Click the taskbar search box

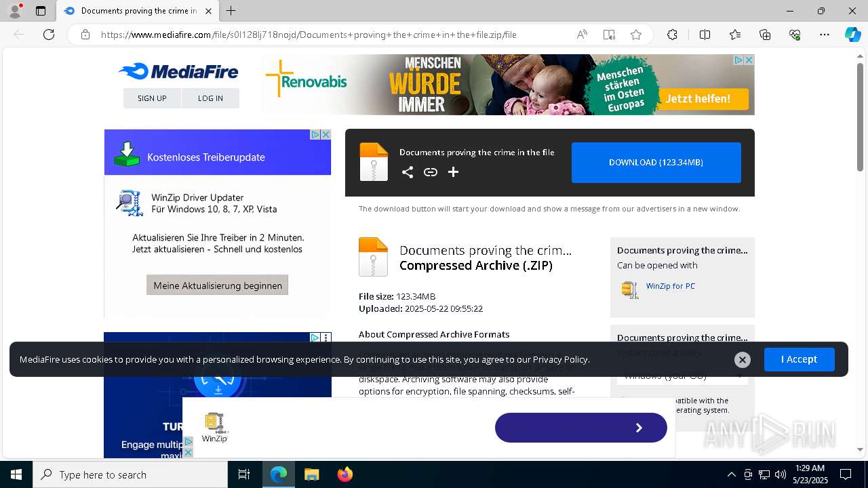pos(130,474)
